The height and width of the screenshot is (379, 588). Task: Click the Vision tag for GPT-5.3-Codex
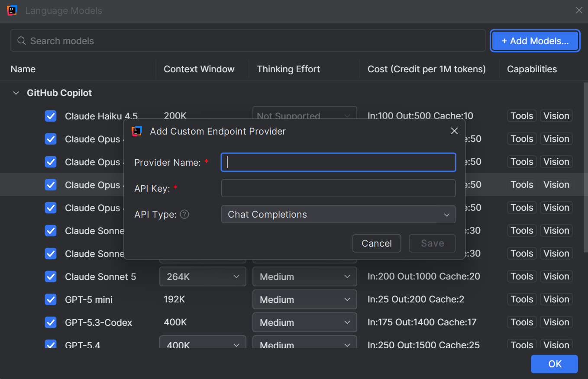point(556,322)
